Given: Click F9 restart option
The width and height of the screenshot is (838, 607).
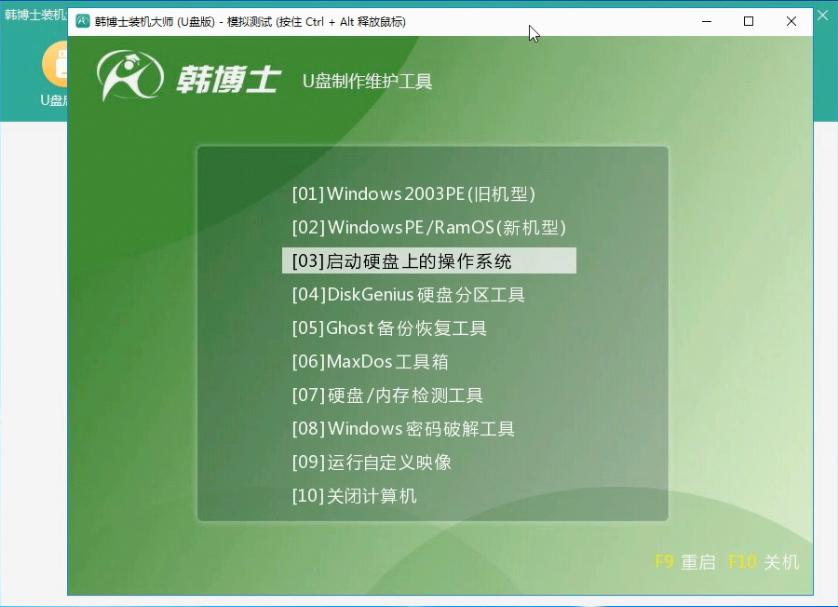Looking at the screenshot, I should coord(685,562).
